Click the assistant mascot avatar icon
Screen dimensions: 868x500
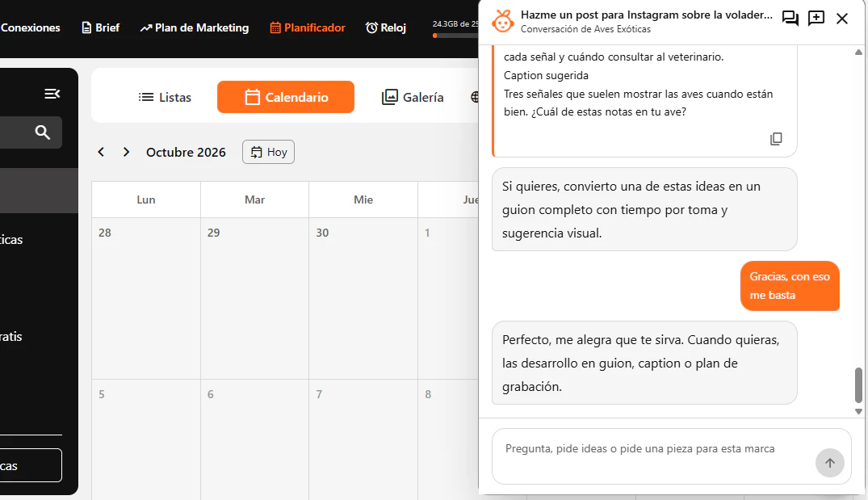503,21
